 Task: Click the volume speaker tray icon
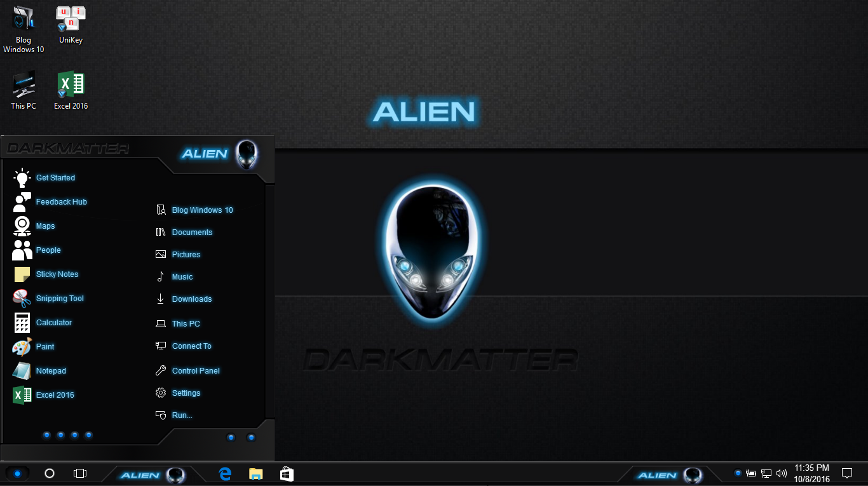tap(782, 473)
